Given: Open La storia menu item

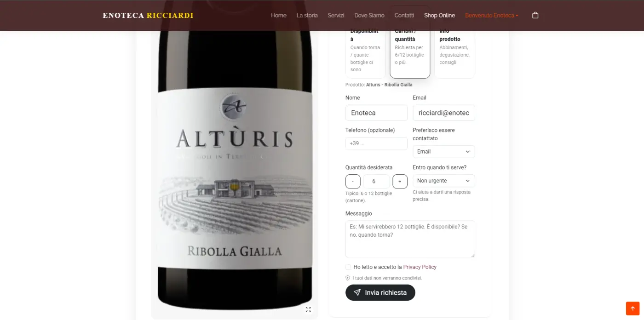Looking at the screenshot, I should pos(307,15).
